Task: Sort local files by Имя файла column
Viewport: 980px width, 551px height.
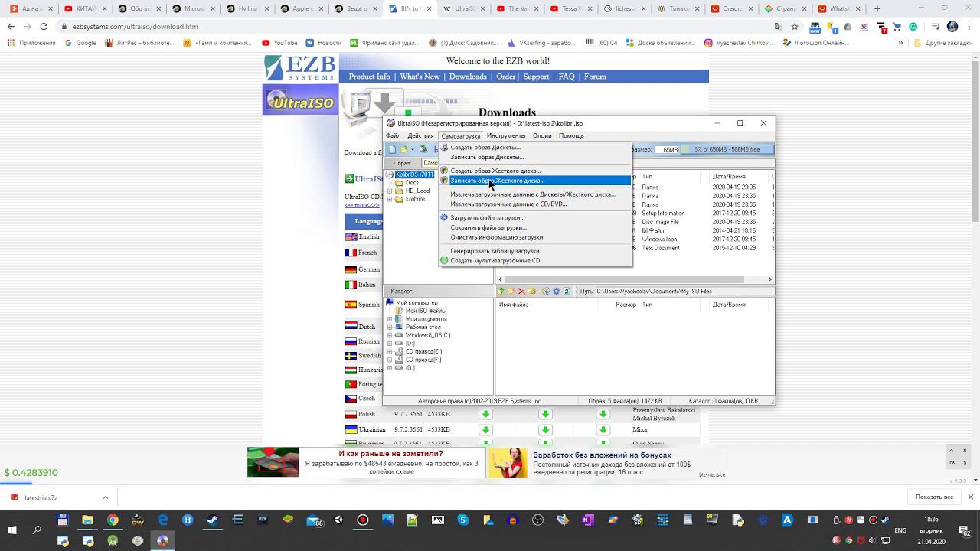Action: click(x=514, y=305)
